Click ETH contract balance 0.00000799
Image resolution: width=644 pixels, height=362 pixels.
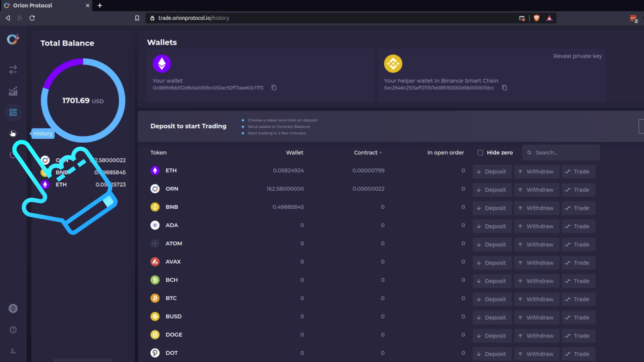[x=368, y=171]
